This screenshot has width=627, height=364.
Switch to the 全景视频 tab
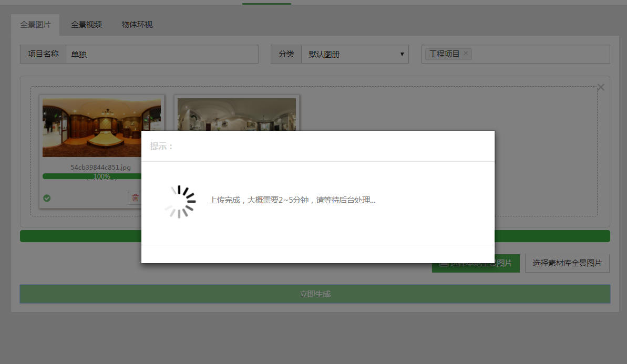pos(86,25)
